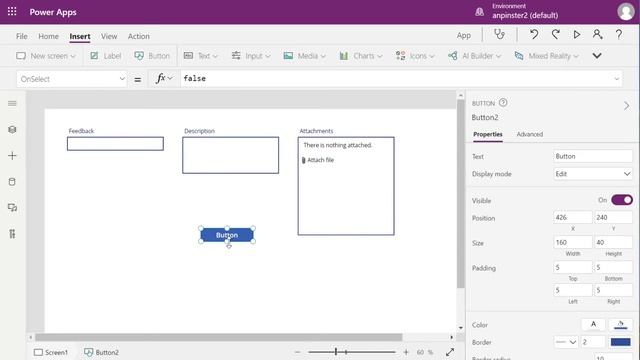Image resolution: width=640 pixels, height=360 pixels.
Task: Click the Description text box
Action: coord(231,155)
